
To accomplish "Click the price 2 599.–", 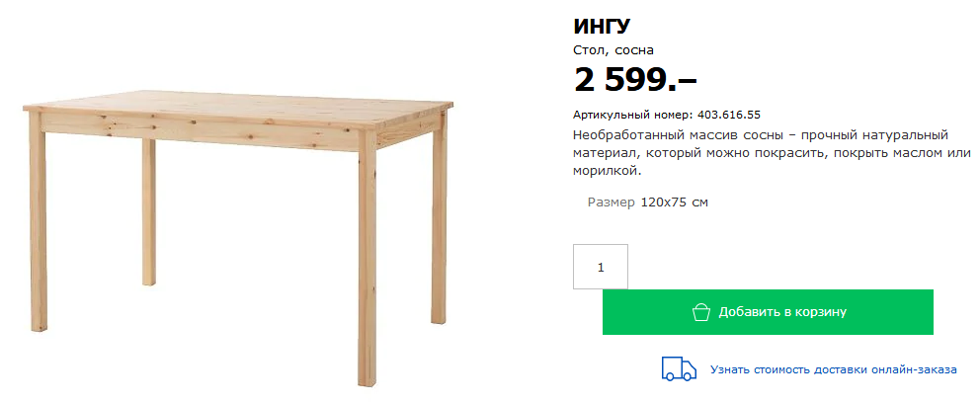I will pyautogui.click(x=635, y=79).
